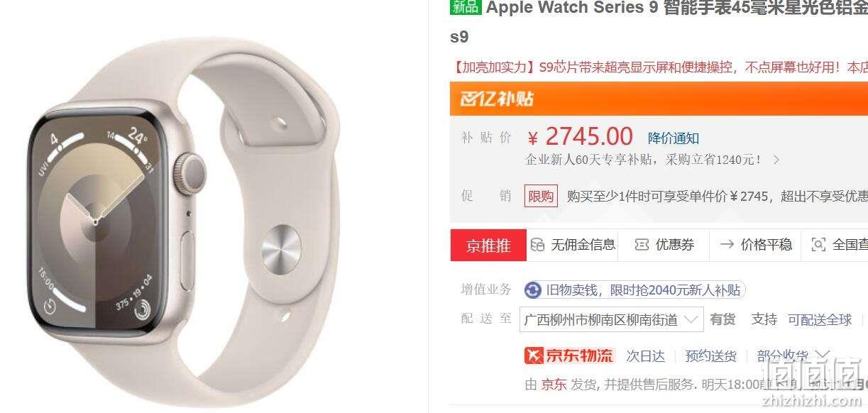Select the 京推推 tab
This screenshot has height=413, width=868.
coord(488,245)
